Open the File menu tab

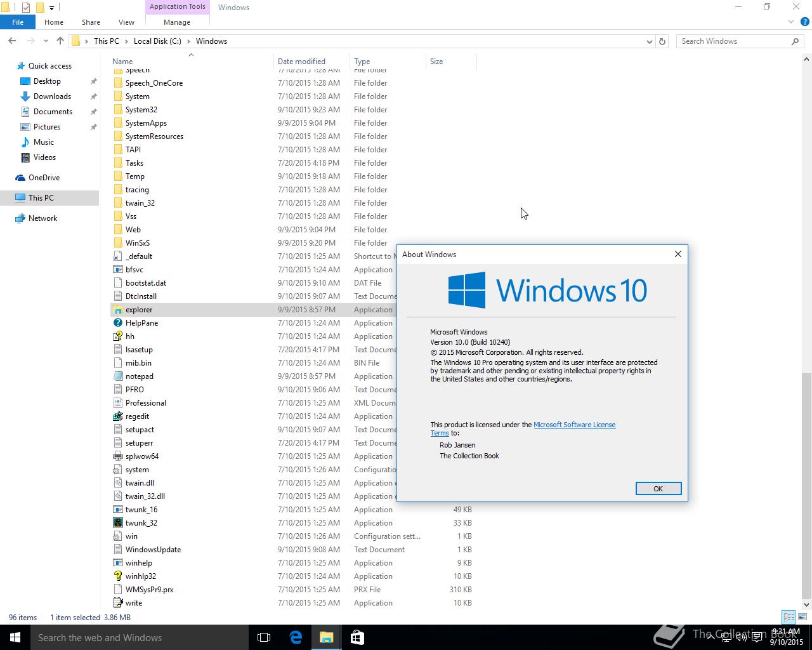click(x=18, y=22)
